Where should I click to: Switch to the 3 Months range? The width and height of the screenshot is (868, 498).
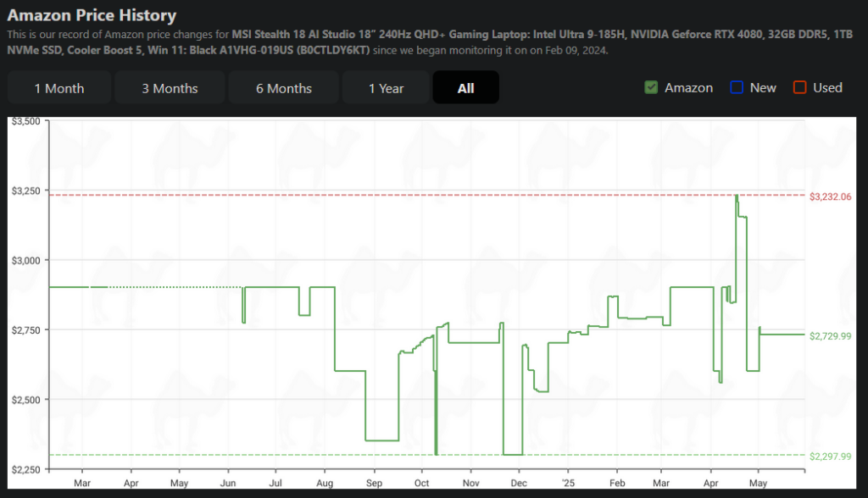[170, 88]
